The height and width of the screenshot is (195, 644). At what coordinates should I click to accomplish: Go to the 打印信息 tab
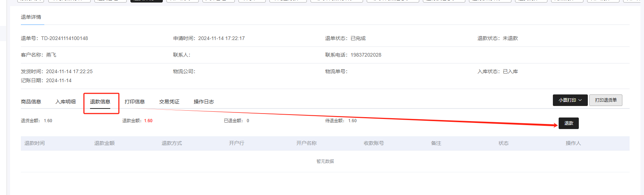click(135, 102)
